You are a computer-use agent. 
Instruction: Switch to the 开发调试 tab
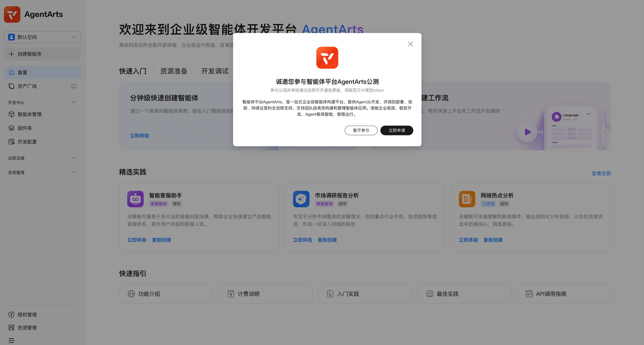[215, 71]
